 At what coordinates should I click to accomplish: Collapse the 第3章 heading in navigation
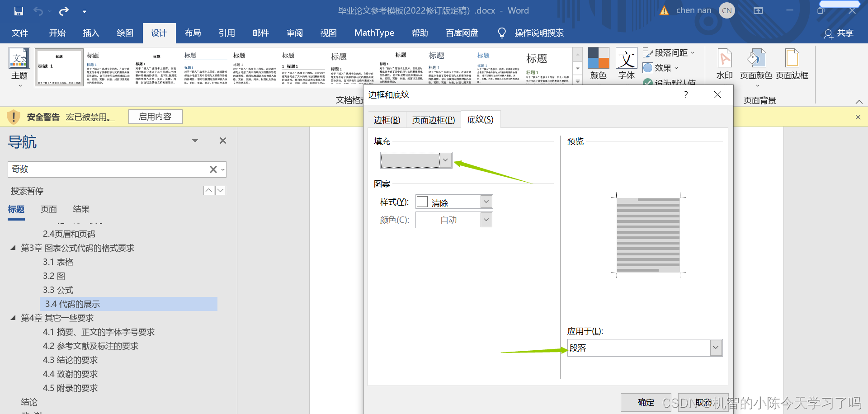pos(13,248)
